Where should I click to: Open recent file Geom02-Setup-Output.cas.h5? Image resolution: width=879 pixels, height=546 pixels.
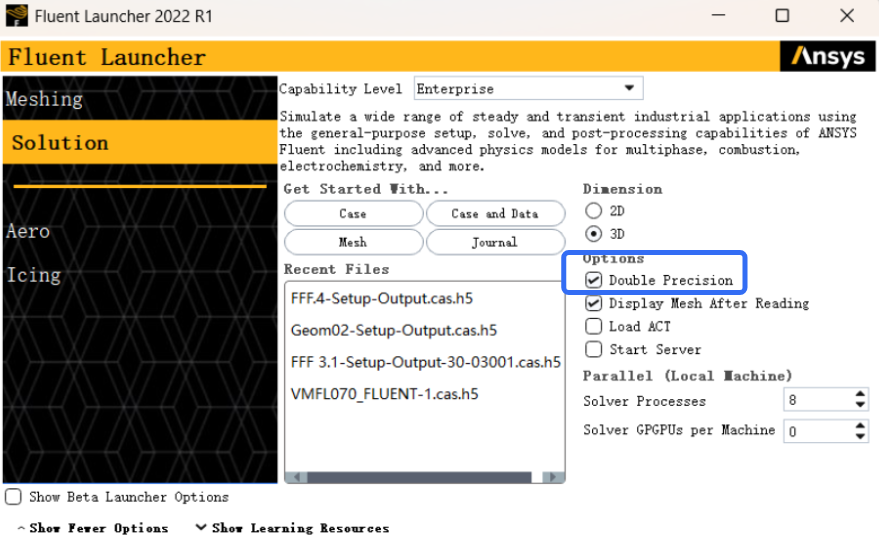(394, 330)
